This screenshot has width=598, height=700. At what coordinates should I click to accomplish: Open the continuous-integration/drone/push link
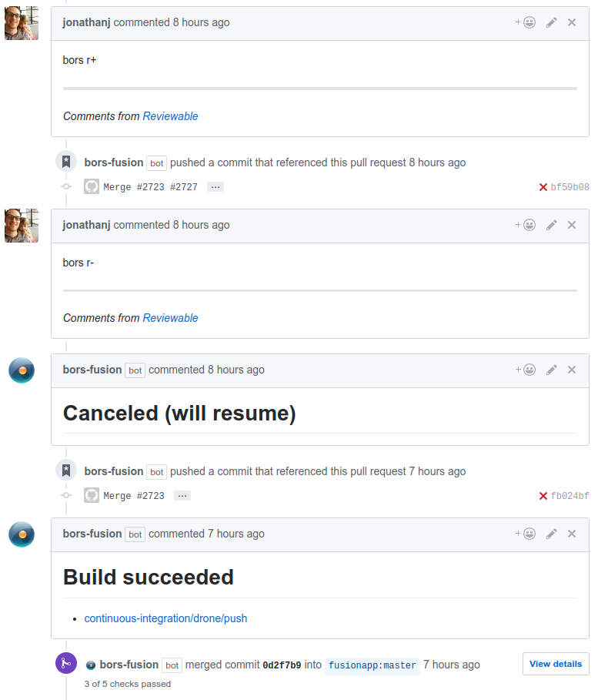165,618
